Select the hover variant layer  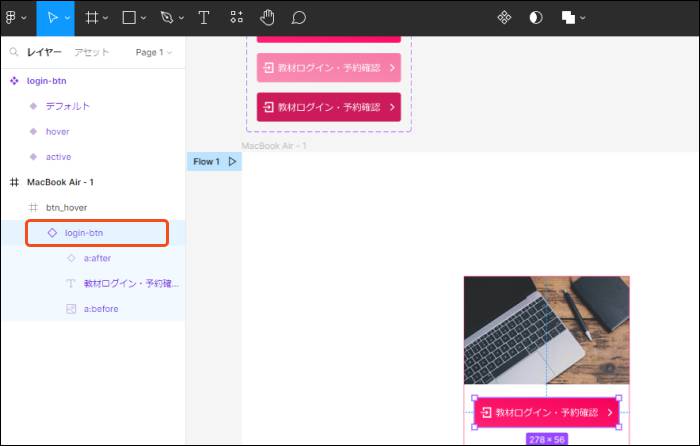tap(57, 131)
